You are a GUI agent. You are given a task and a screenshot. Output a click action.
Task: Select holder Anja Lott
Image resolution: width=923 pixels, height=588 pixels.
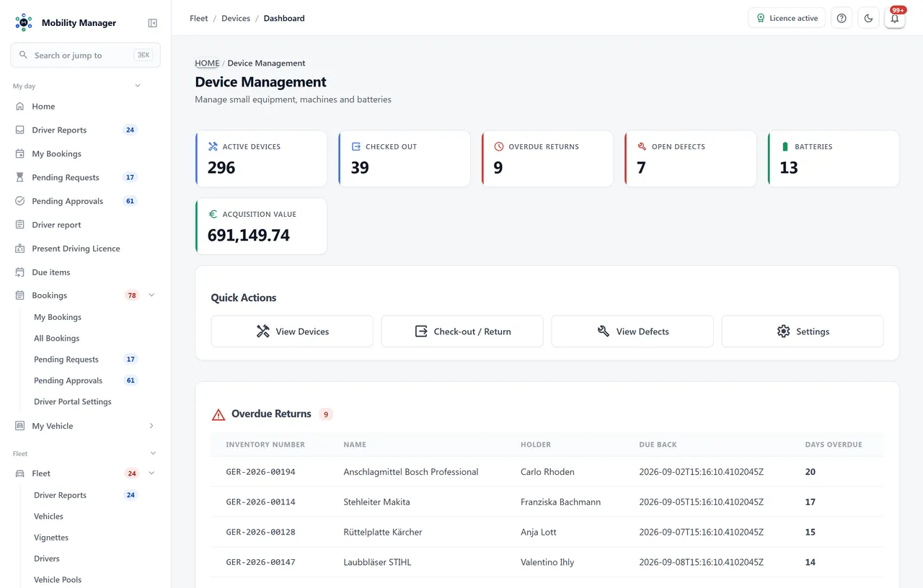[539, 532]
